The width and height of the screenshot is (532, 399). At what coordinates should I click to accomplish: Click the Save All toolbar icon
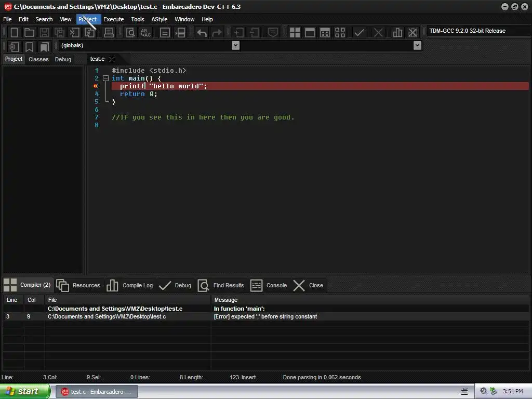click(59, 33)
